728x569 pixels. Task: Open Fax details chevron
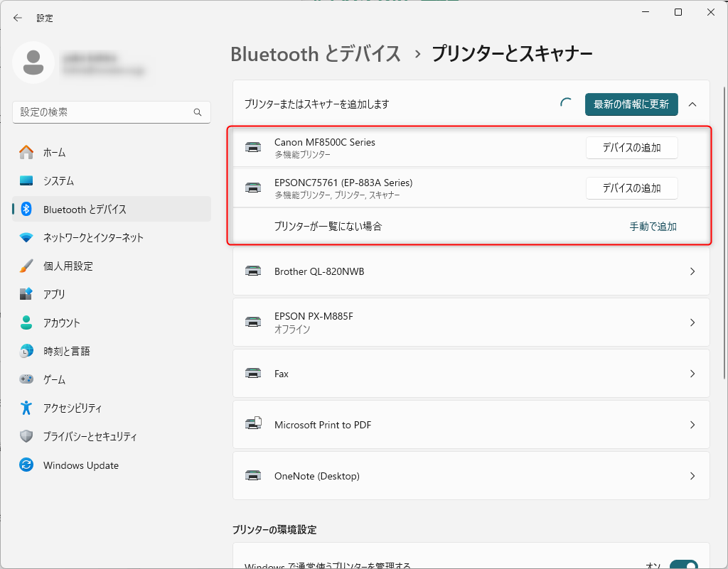[x=692, y=374]
